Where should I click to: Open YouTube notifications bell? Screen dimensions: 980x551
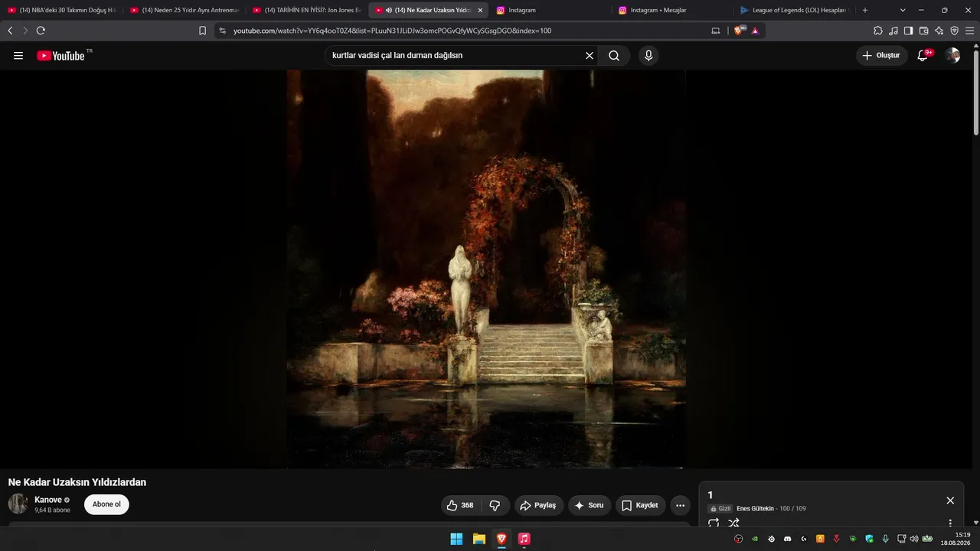pos(923,56)
